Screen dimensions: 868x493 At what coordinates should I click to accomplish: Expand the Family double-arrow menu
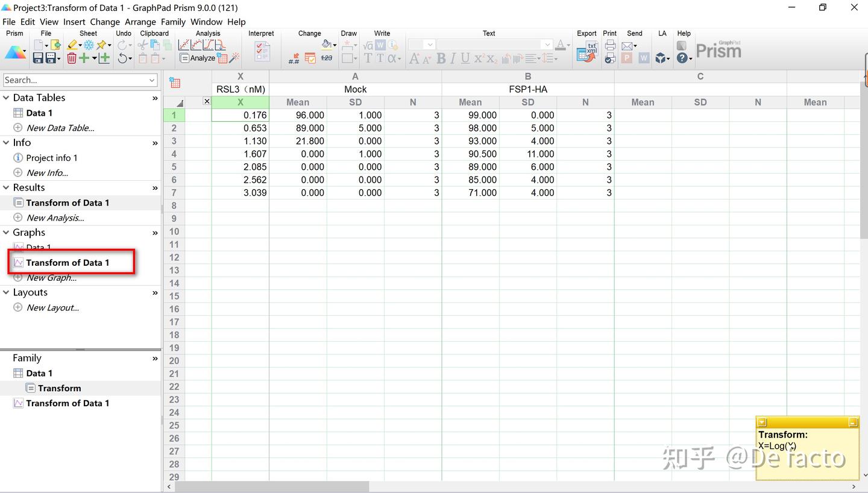click(x=155, y=359)
